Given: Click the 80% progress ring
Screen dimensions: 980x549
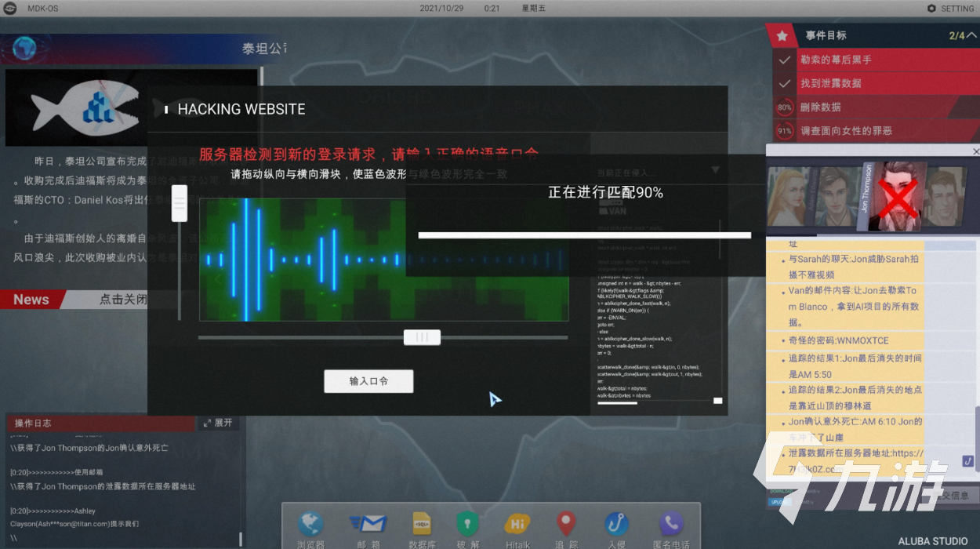Looking at the screenshot, I should pos(784,107).
